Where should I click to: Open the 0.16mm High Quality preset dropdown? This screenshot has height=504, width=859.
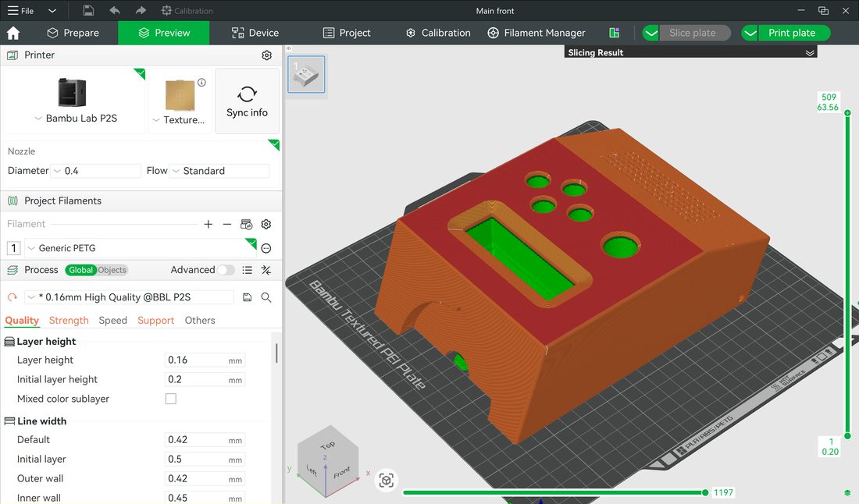pyautogui.click(x=130, y=297)
